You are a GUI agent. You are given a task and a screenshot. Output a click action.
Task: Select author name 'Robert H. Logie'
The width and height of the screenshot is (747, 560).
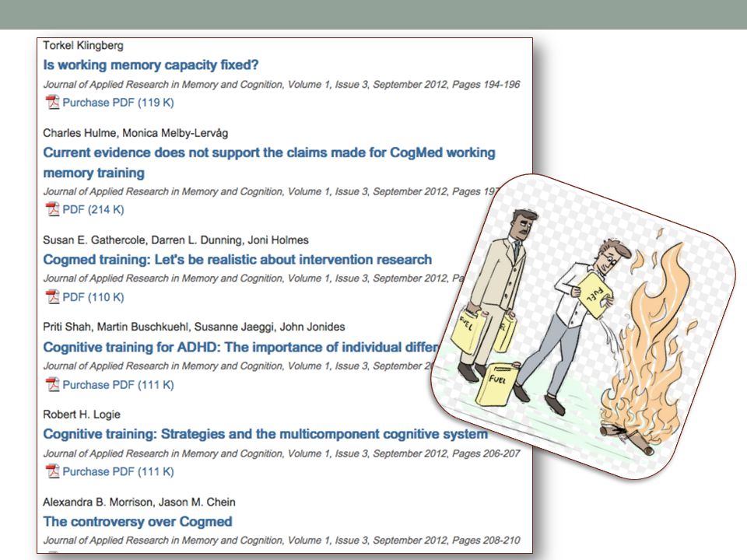pyautogui.click(x=82, y=415)
